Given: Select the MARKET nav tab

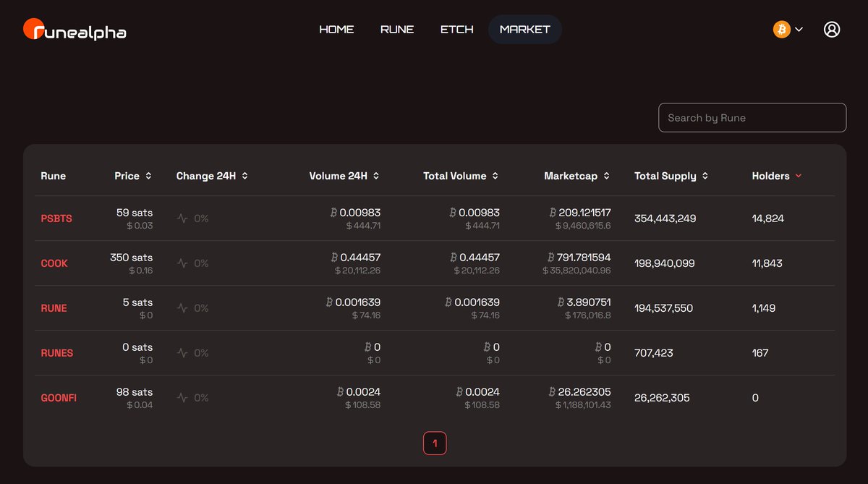Looking at the screenshot, I should click(525, 30).
